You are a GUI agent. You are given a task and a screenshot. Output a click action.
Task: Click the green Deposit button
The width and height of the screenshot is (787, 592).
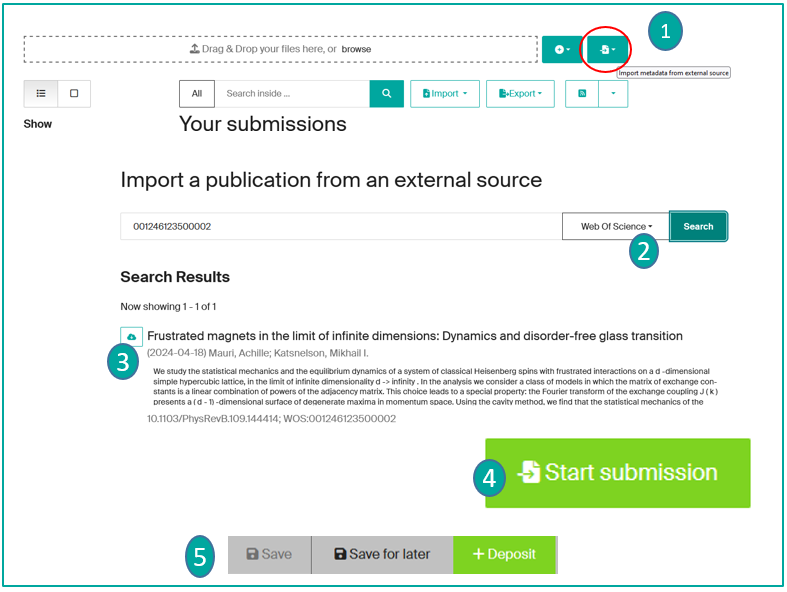(x=505, y=554)
